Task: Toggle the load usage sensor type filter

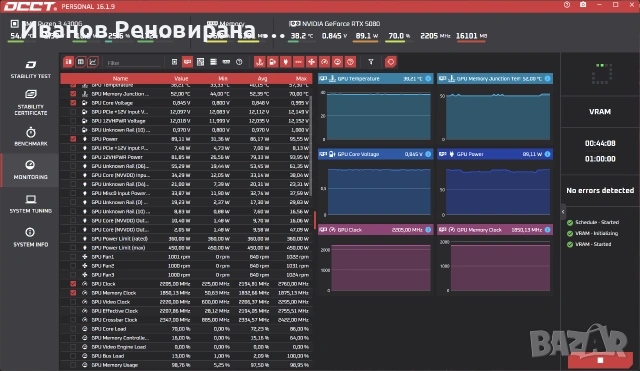Action: click(x=338, y=62)
